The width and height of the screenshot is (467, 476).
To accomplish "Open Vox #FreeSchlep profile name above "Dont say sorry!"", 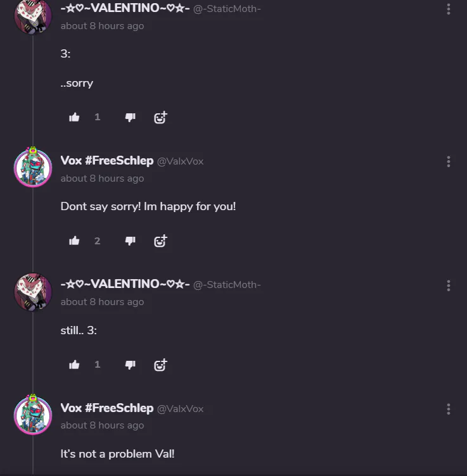I will [x=107, y=161].
